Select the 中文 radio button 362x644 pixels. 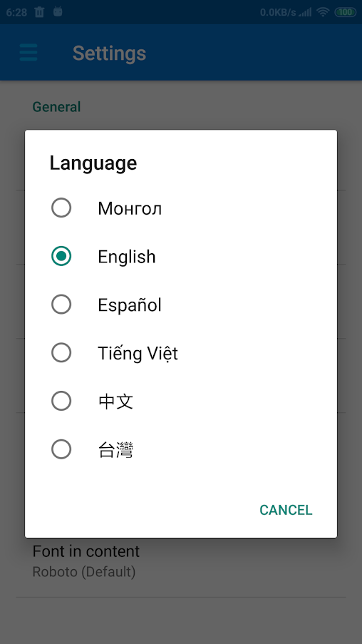coord(61,401)
